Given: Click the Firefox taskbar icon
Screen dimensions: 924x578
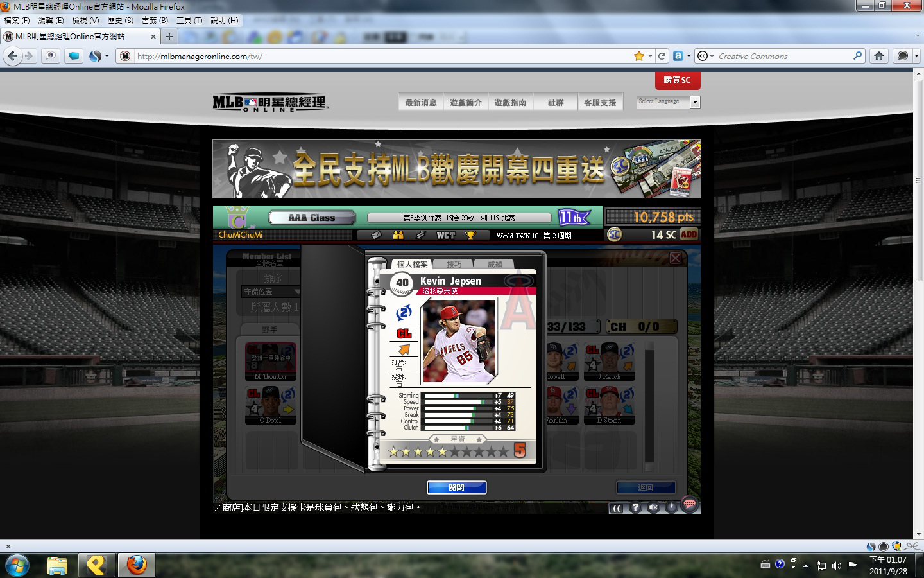Looking at the screenshot, I should pos(136,566).
